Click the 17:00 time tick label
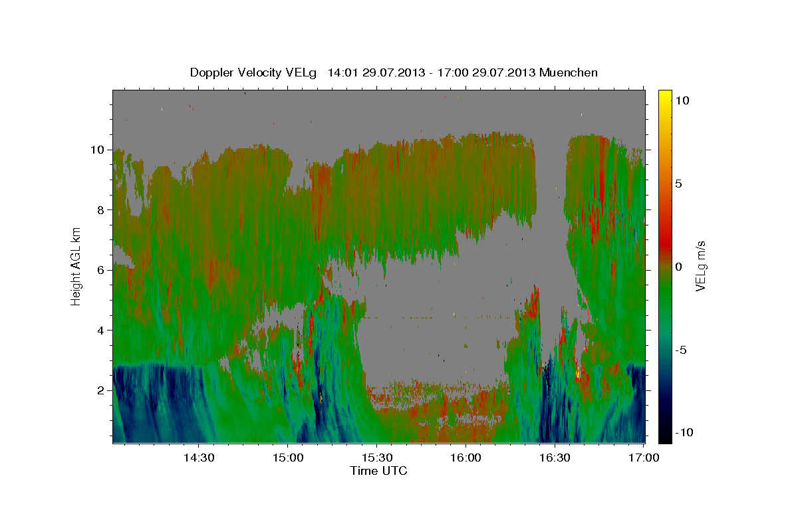 coord(644,458)
